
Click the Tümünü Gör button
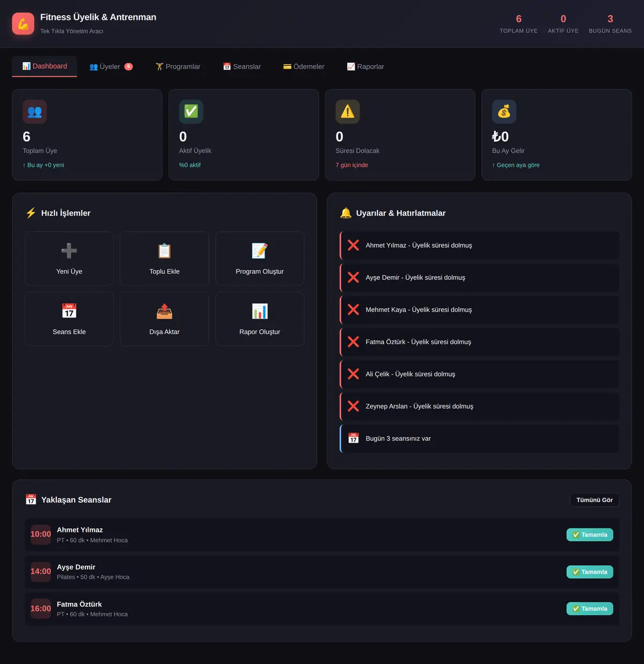595,500
